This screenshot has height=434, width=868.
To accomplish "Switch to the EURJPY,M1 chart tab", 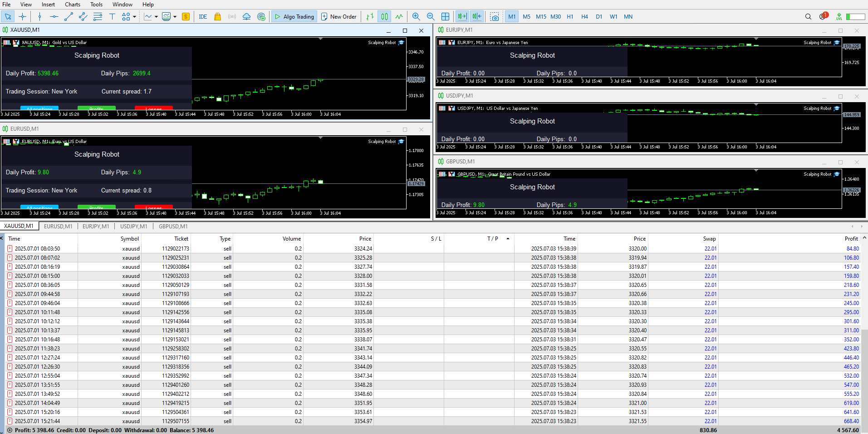I will [96, 226].
